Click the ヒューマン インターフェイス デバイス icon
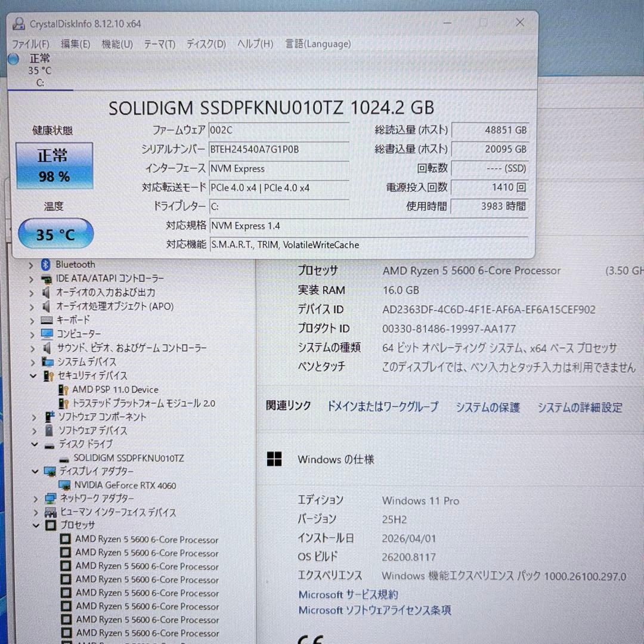This screenshot has width=644, height=644. 51,512
